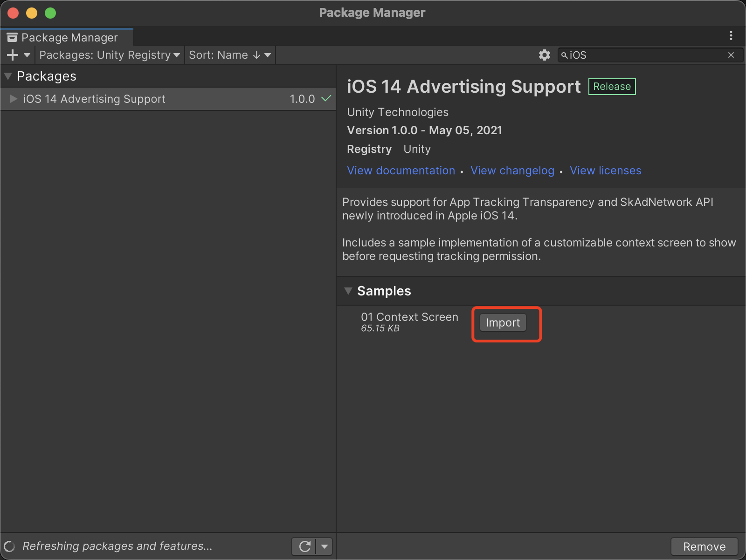The width and height of the screenshot is (746, 560).
Task: Open the advanced settings gear icon
Action: 545,55
